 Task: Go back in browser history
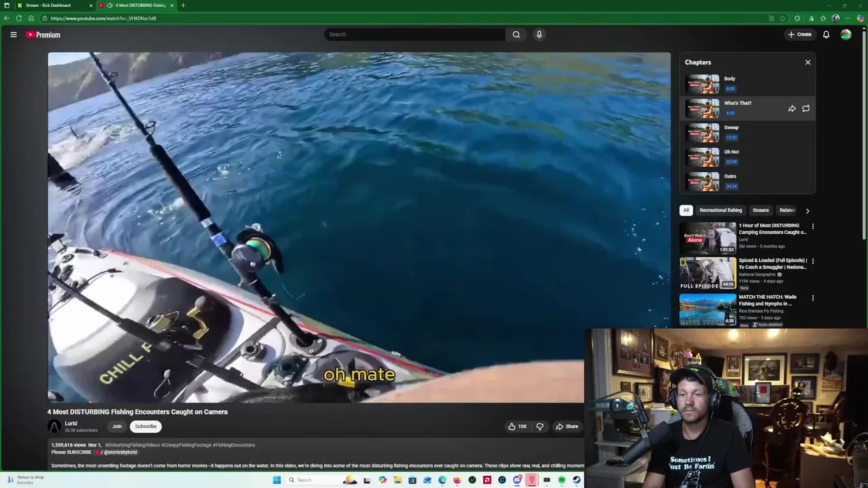pos(7,18)
